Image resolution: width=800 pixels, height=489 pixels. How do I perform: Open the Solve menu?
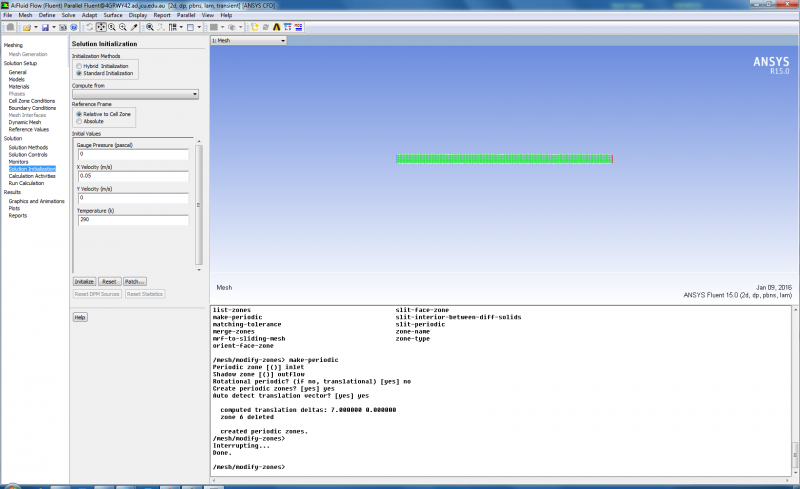(x=68, y=15)
